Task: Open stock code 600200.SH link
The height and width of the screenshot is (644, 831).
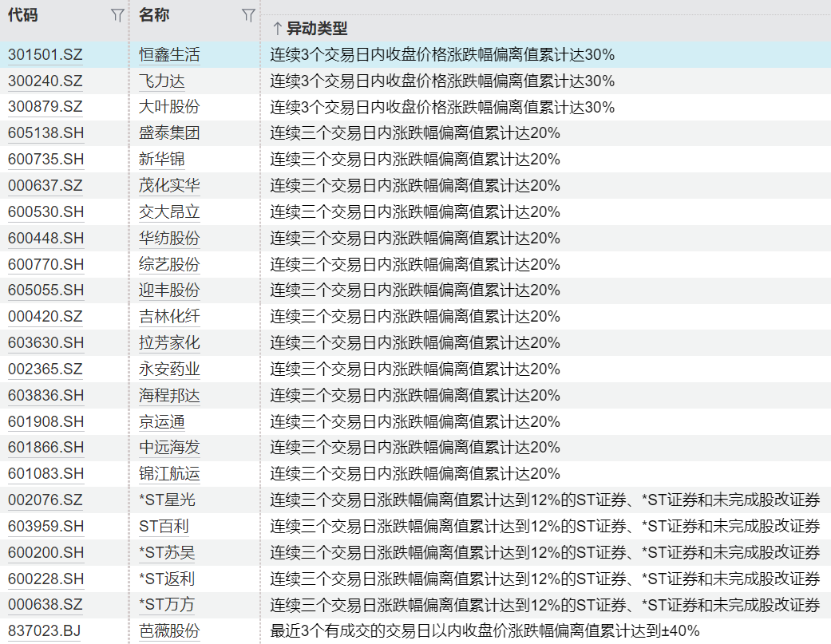Action: point(46,552)
